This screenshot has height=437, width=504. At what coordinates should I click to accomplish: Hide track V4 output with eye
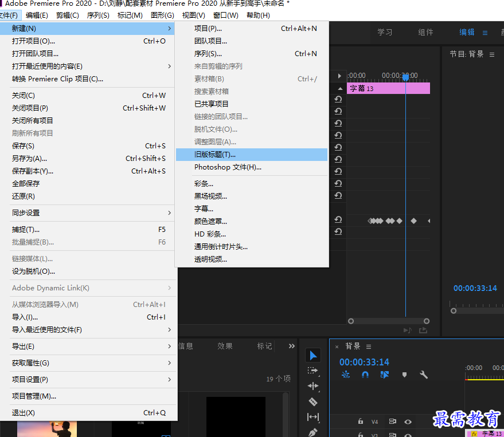click(408, 422)
